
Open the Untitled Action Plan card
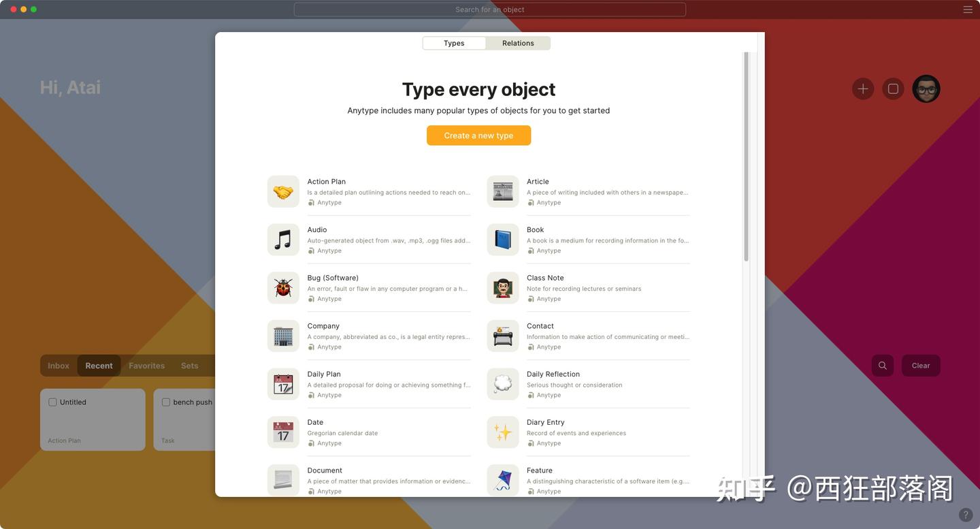click(93, 419)
